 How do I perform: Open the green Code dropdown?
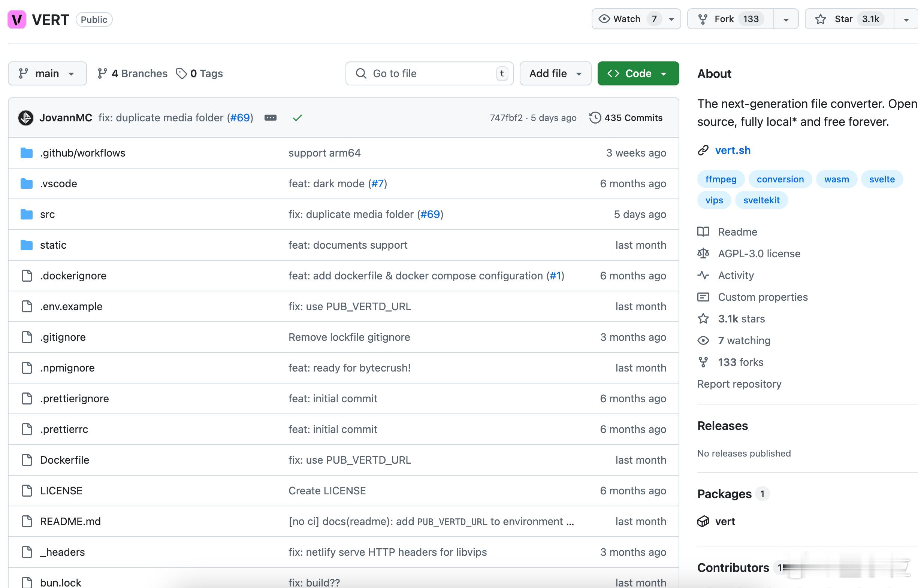click(638, 73)
